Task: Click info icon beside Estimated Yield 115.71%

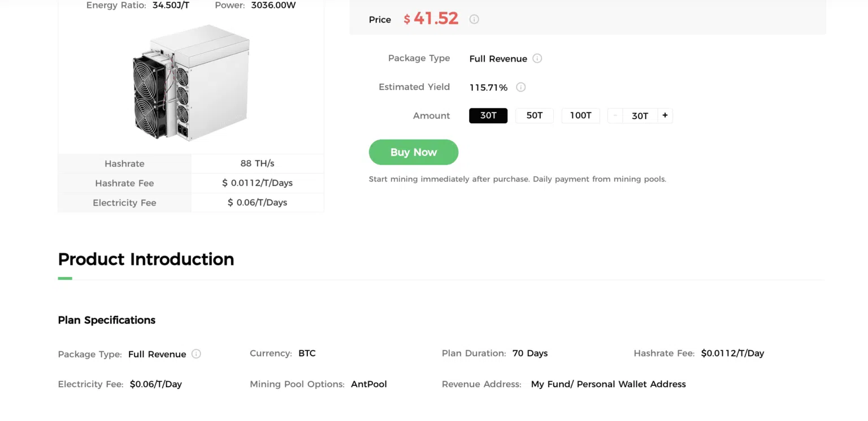Action: [521, 87]
